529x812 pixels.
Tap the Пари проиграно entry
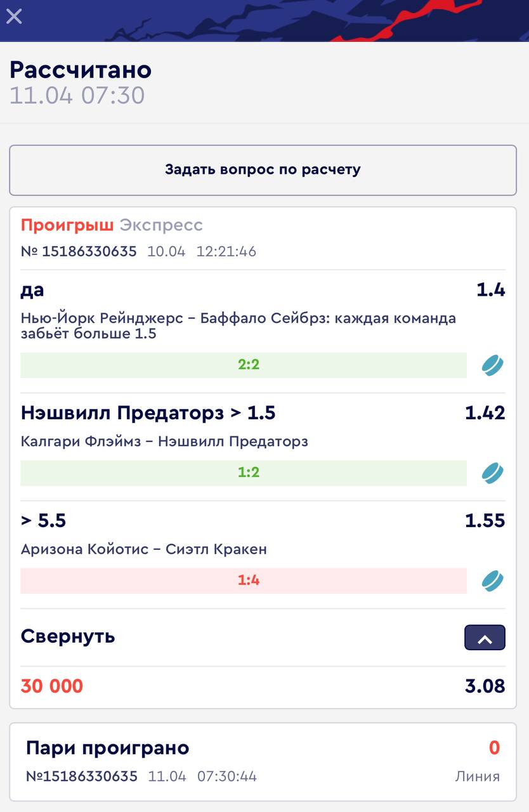[107, 748]
